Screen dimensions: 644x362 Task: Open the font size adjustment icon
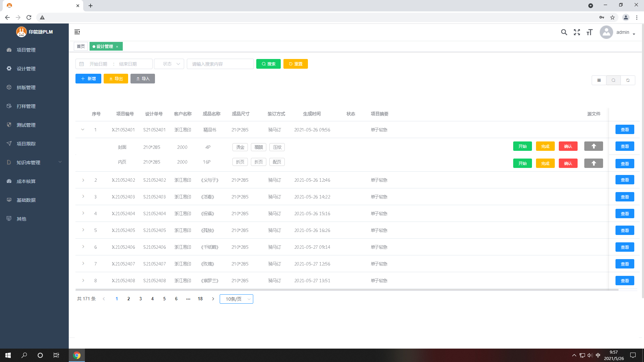coord(589,32)
